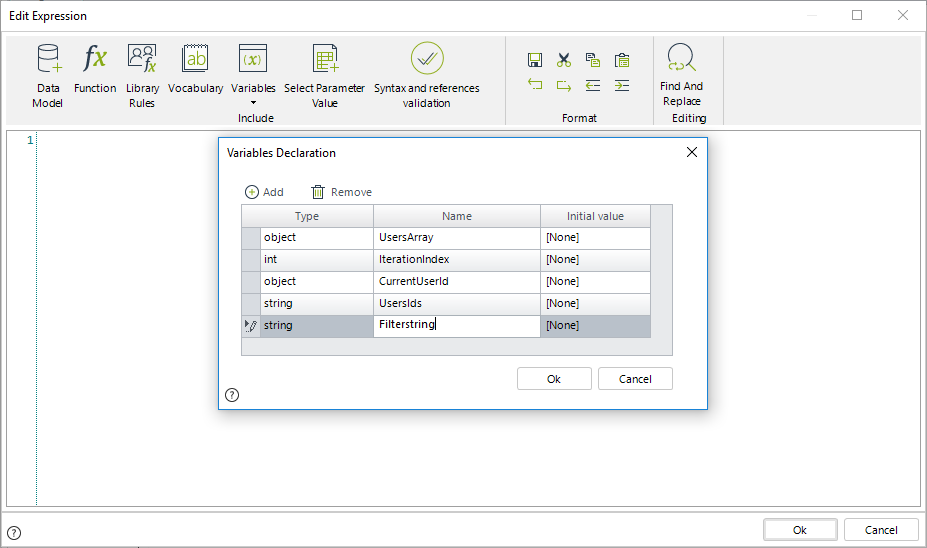Select the CurrentUserId name cell

tap(457, 281)
